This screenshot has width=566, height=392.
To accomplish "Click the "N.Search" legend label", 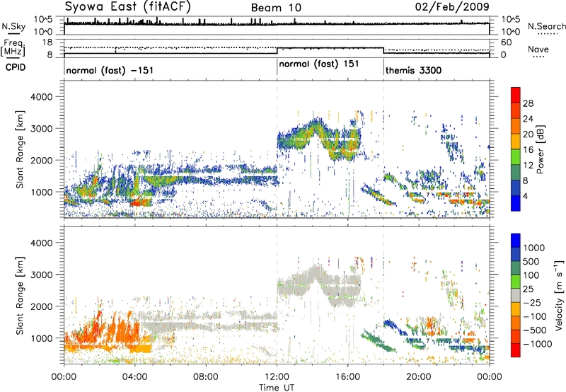I will click(546, 26).
